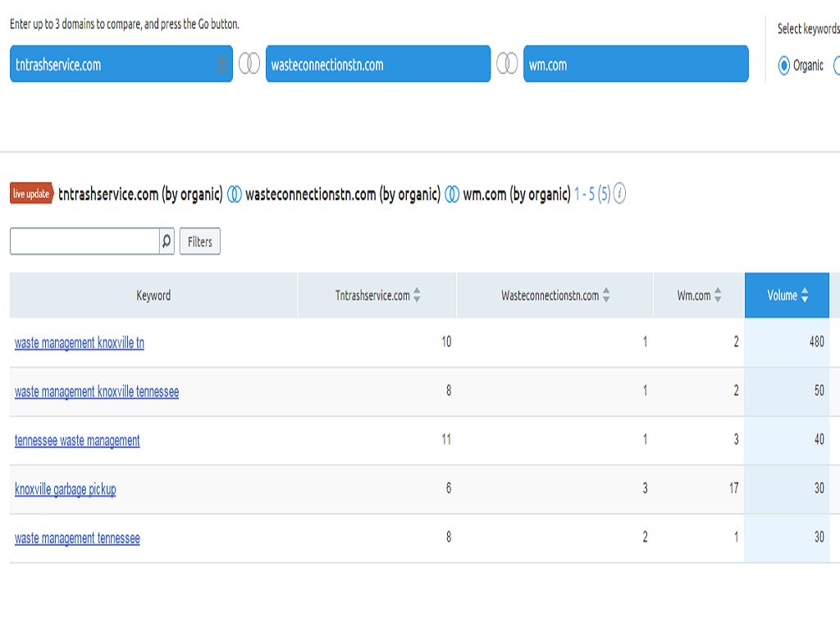Viewport: 840px width, 630px height.
Task: Open the waste management knoxville tn keyword link
Action: [x=80, y=343]
